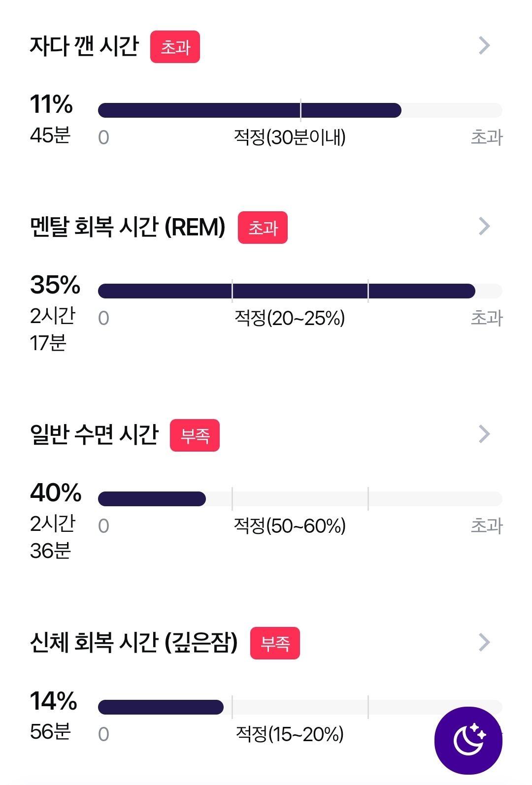
Task: Tap the 부족 badge beside 일반 수면 시간
Action: coord(195,435)
